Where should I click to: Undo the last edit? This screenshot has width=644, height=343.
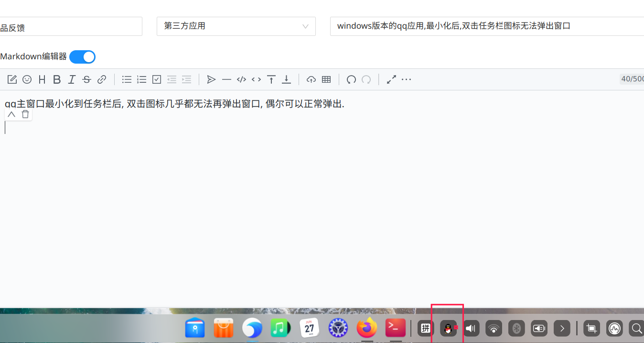(x=351, y=79)
